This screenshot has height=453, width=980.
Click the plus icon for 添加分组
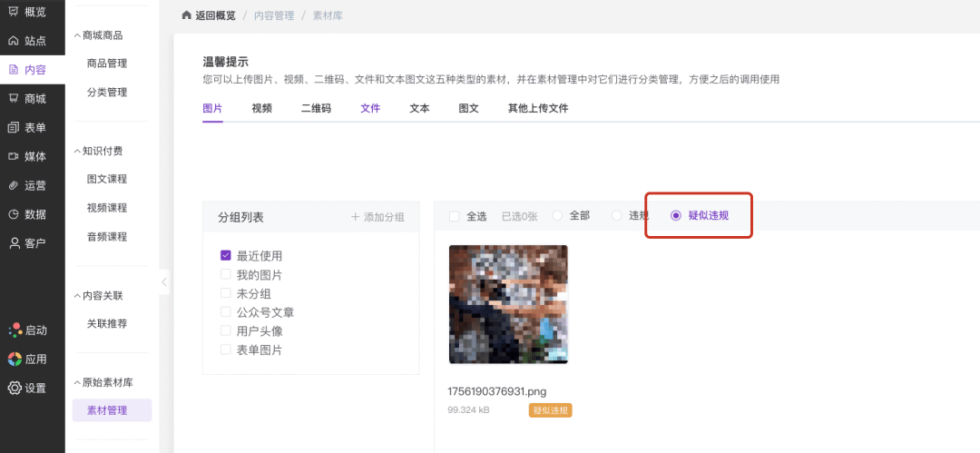[x=355, y=217]
